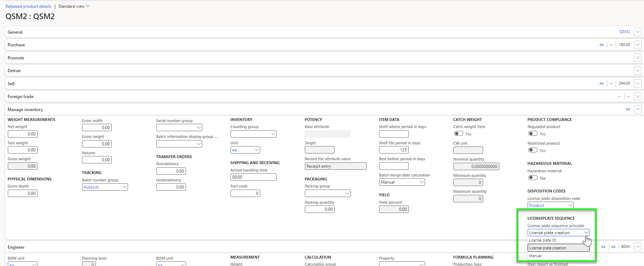Open the Standard view selector
The image size is (644, 266).
point(74,6)
